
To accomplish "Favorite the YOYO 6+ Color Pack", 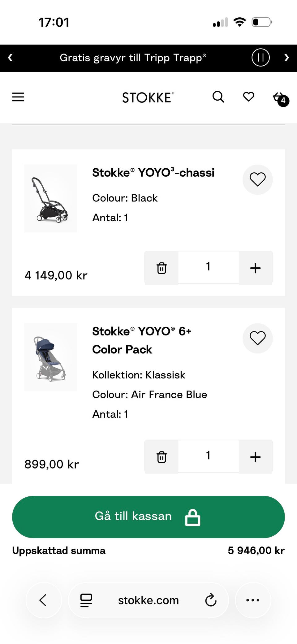I will [x=257, y=338].
